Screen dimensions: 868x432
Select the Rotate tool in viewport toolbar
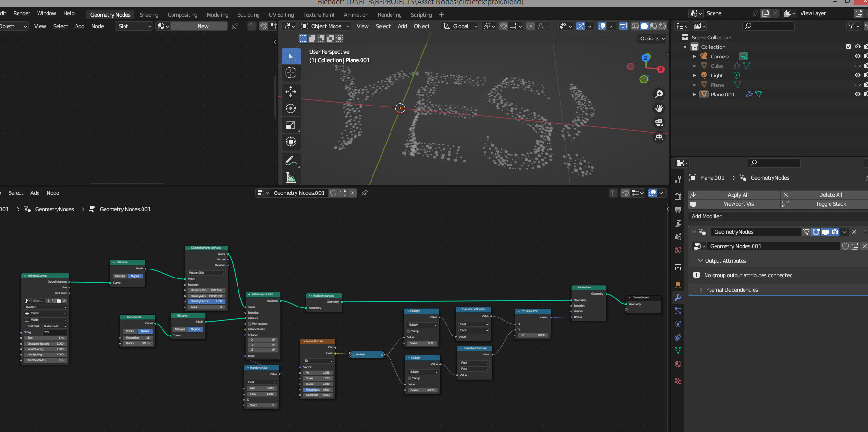point(291,108)
